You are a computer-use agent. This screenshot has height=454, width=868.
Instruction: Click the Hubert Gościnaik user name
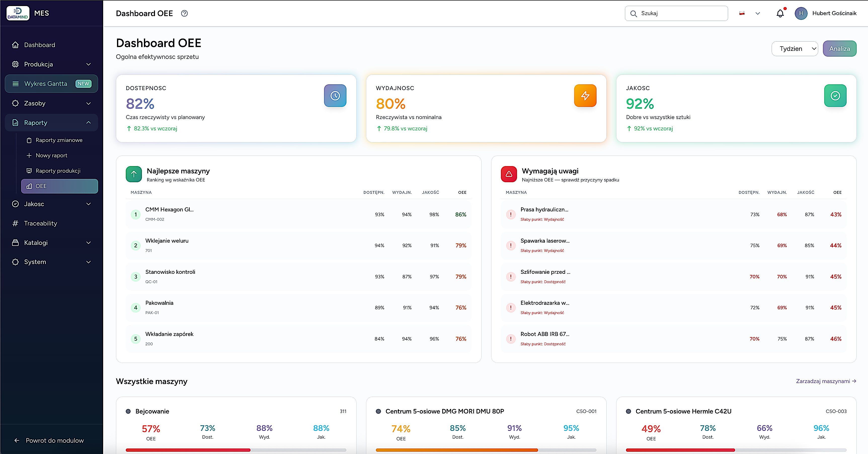[x=834, y=14]
